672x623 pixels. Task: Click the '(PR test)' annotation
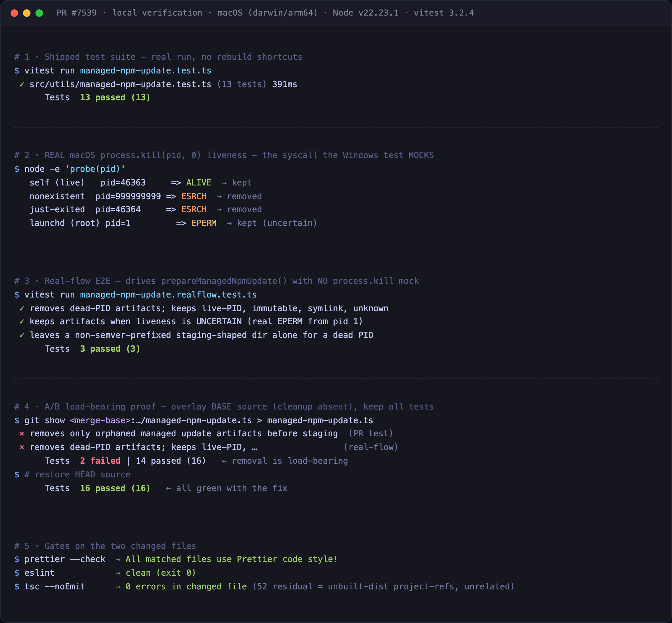click(371, 433)
